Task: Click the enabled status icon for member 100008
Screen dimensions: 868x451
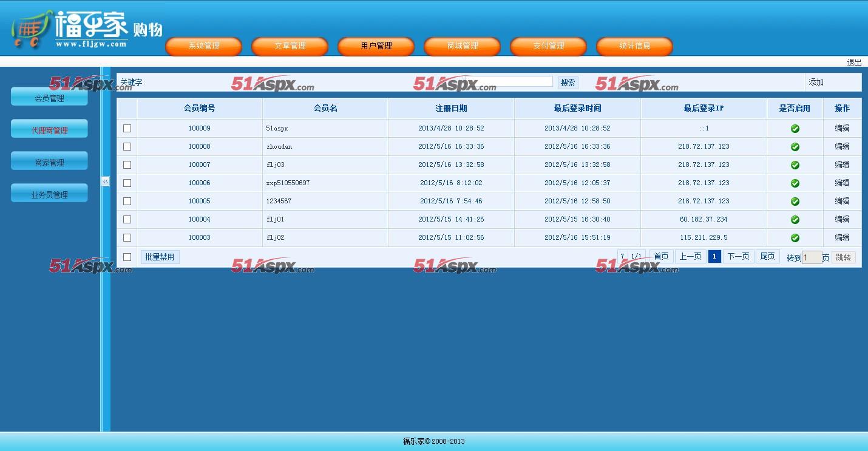Action: [795, 147]
